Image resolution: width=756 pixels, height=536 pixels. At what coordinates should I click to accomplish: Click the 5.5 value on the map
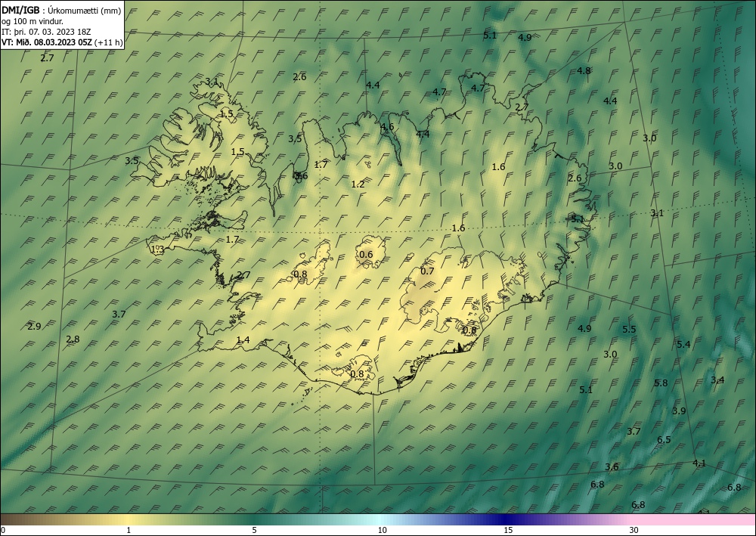coord(629,330)
